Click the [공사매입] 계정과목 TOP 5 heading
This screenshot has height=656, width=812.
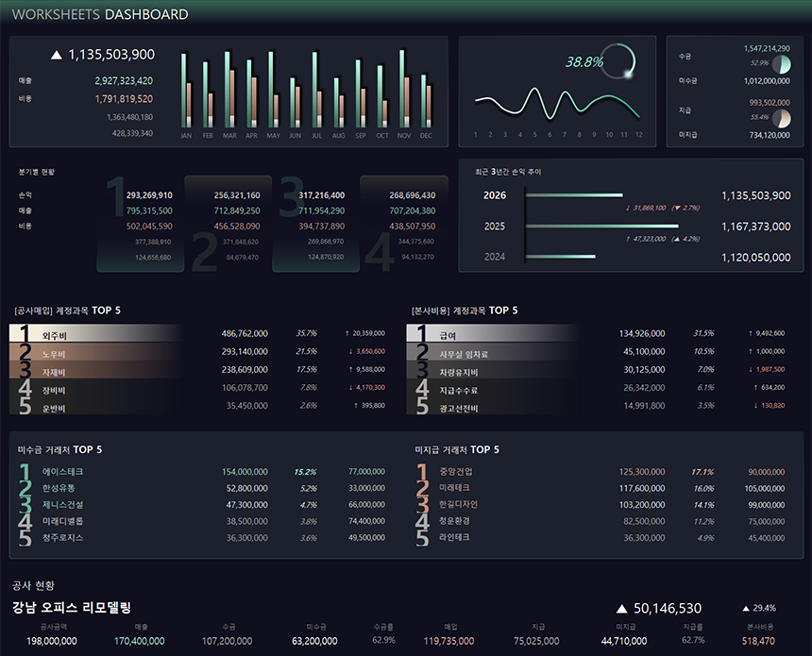[x=67, y=311]
